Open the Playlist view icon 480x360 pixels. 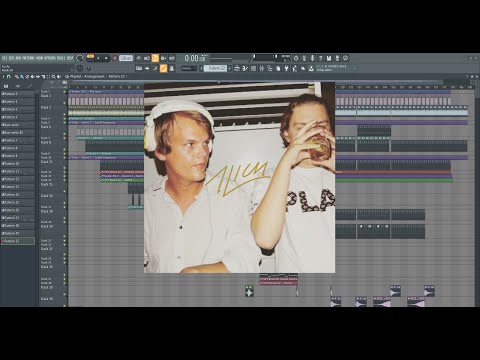pyautogui.click(x=237, y=68)
